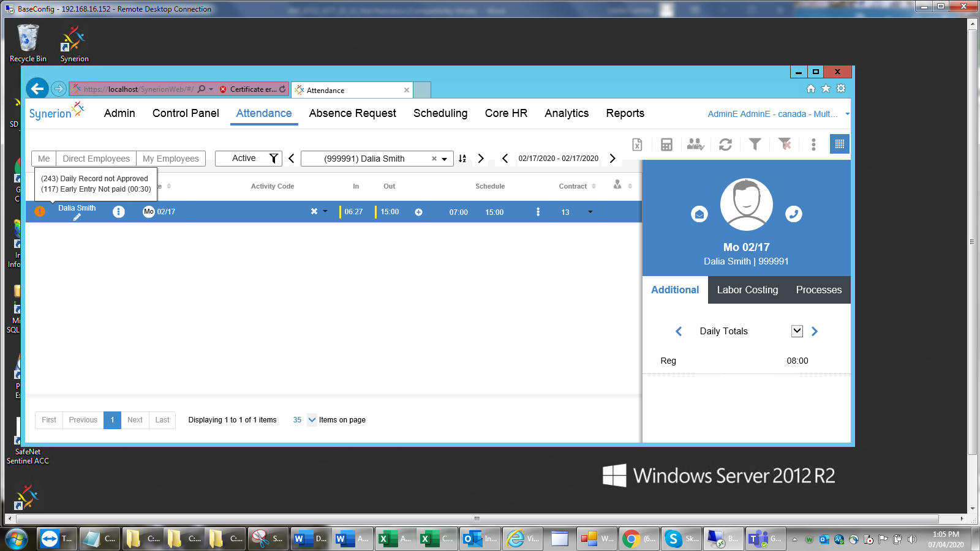Click the Mo day badge for 02/17
This screenshot has width=980, height=551.
149,212
